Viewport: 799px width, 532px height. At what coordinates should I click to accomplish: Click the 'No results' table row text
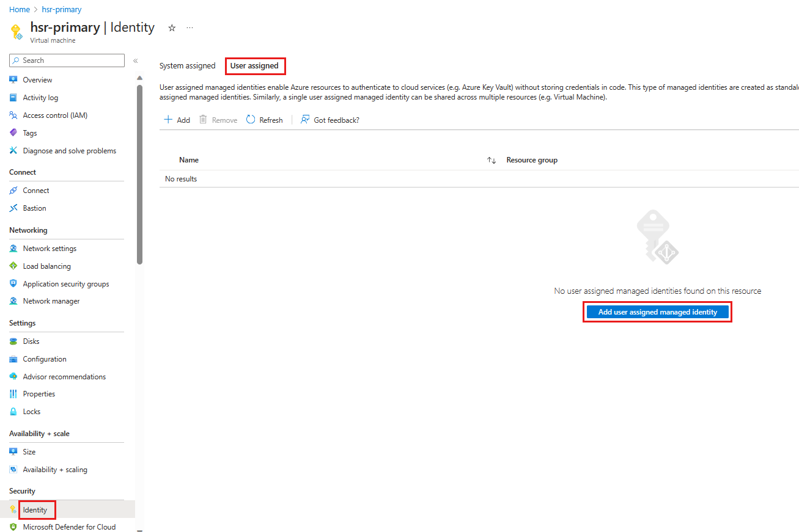(181, 179)
